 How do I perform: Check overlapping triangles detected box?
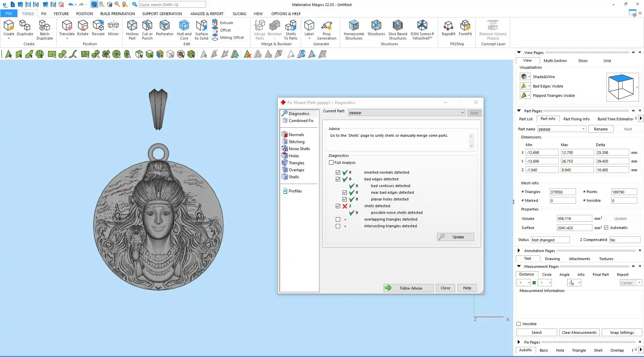tap(338, 219)
